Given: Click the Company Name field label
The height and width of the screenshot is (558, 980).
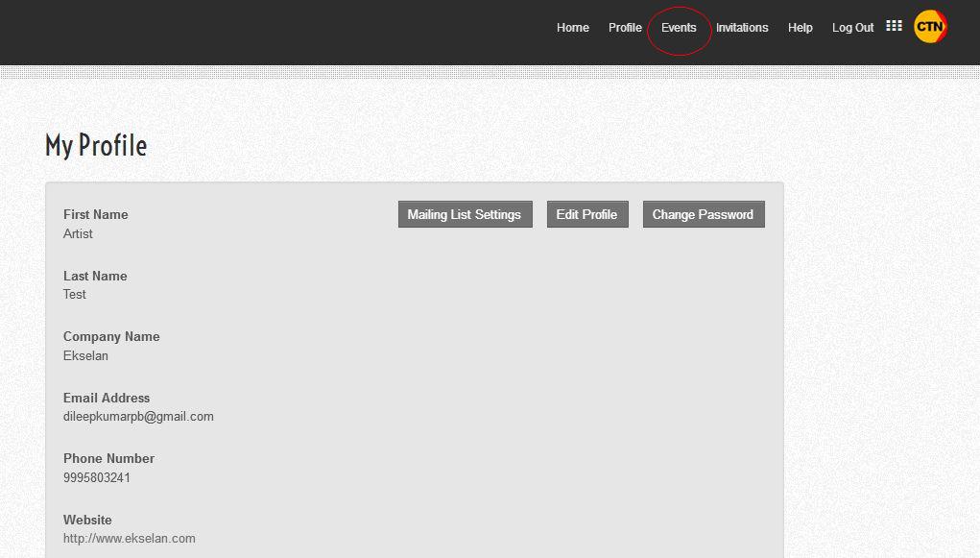Looking at the screenshot, I should tap(111, 336).
